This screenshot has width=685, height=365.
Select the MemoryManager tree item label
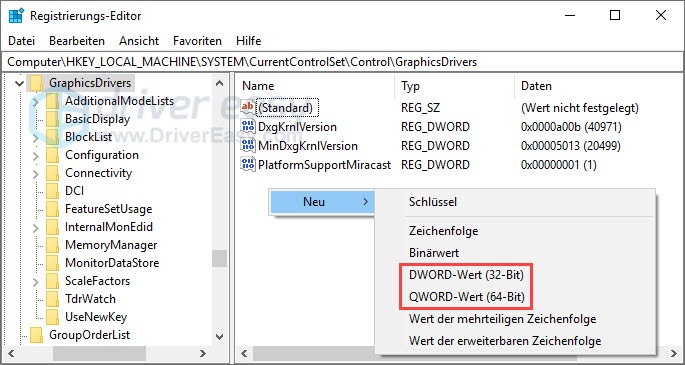(x=111, y=245)
